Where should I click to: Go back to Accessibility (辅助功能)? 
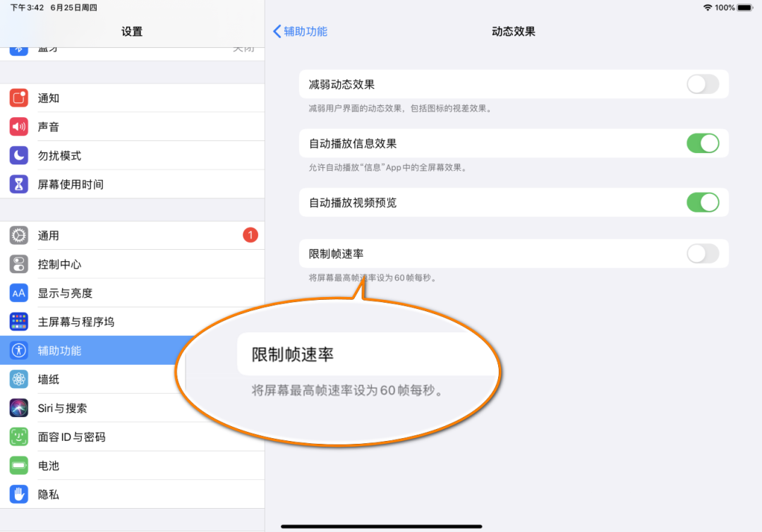[x=300, y=31]
